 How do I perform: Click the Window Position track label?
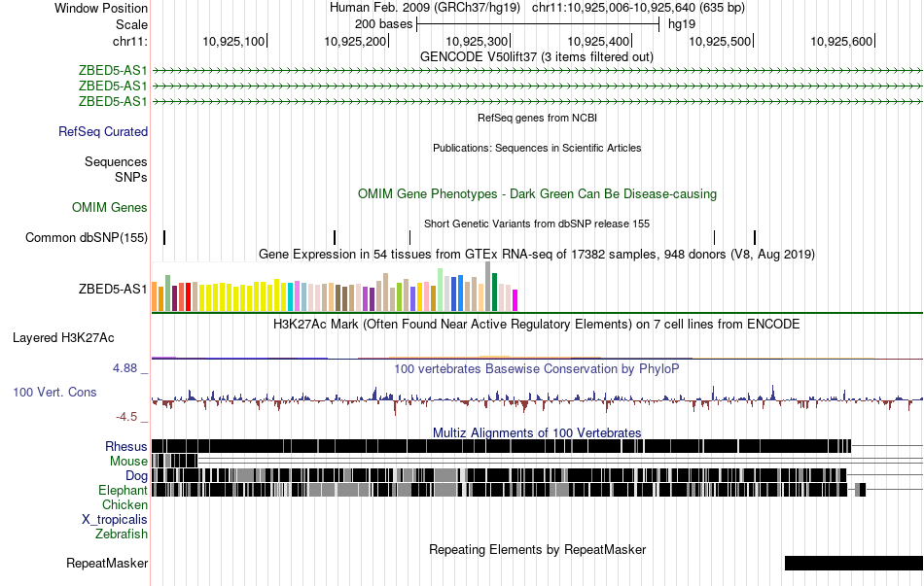101,8
